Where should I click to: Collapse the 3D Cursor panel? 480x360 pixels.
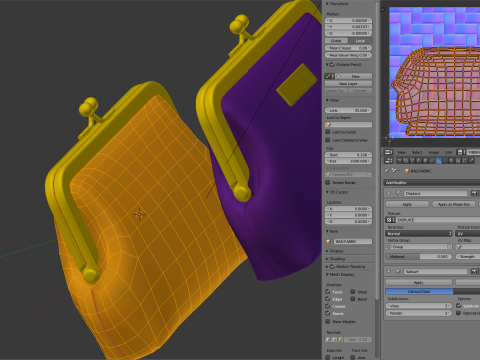point(327,192)
